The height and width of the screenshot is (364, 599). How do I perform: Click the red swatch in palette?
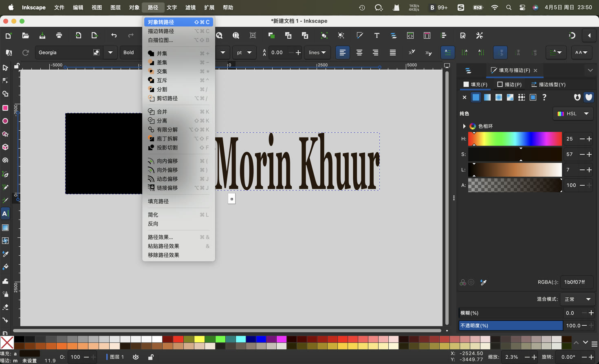pyautogui.click(x=178, y=339)
